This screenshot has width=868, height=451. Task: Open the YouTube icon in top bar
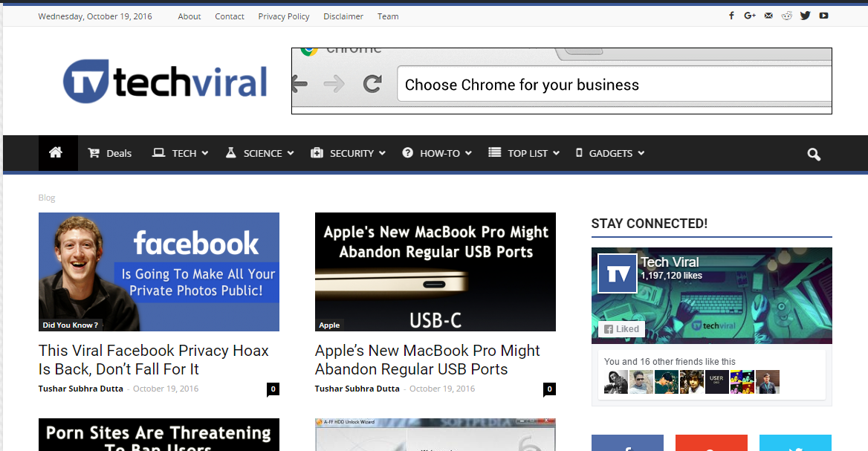(823, 16)
